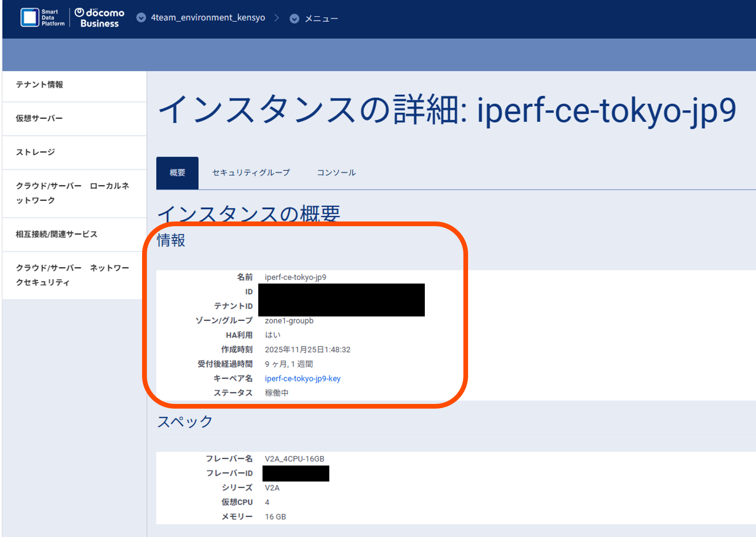The height and width of the screenshot is (537, 756).
Task: Click the テナントID label
Action: point(233,306)
